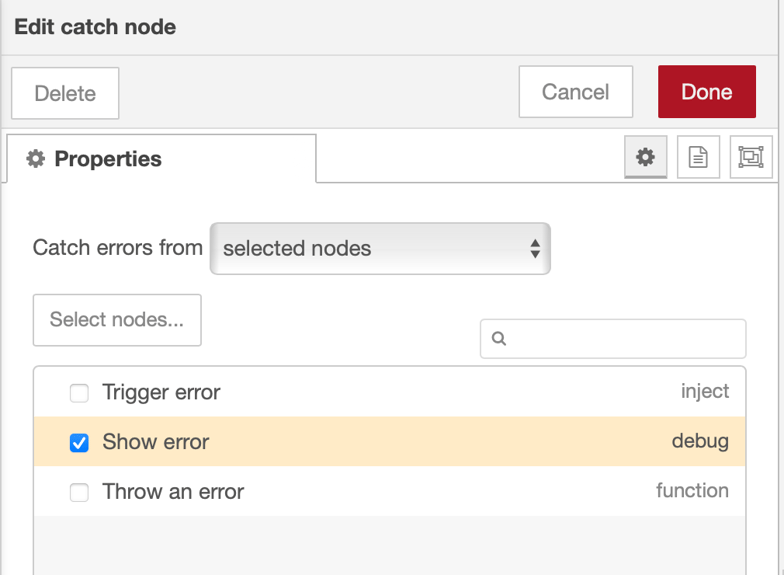This screenshot has width=784, height=575.
Task: Uncheck the Show error checkbox
Action: 79,442
